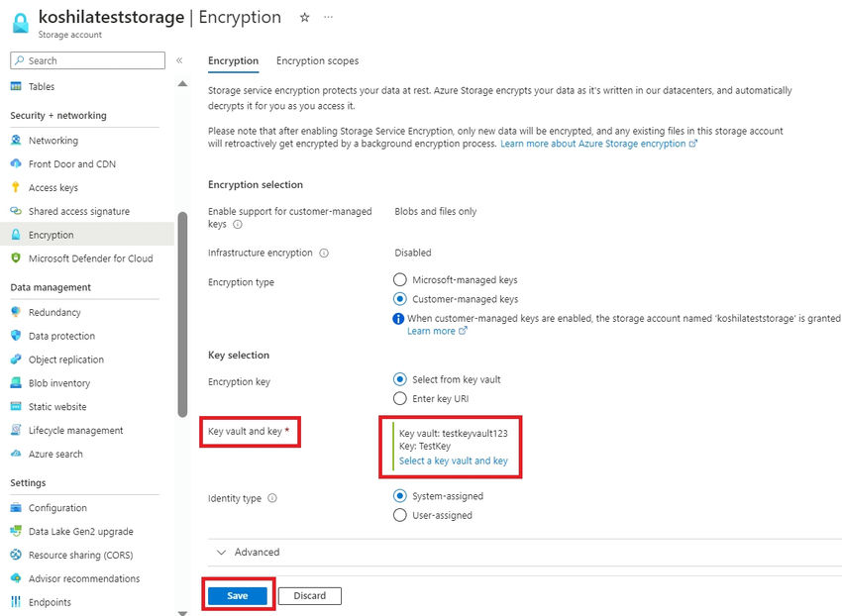The width and height of the screenshot is (842, 616).
Task: Favorite the storage account with the star
Action: pyautogui.click(x=304, y=17)
